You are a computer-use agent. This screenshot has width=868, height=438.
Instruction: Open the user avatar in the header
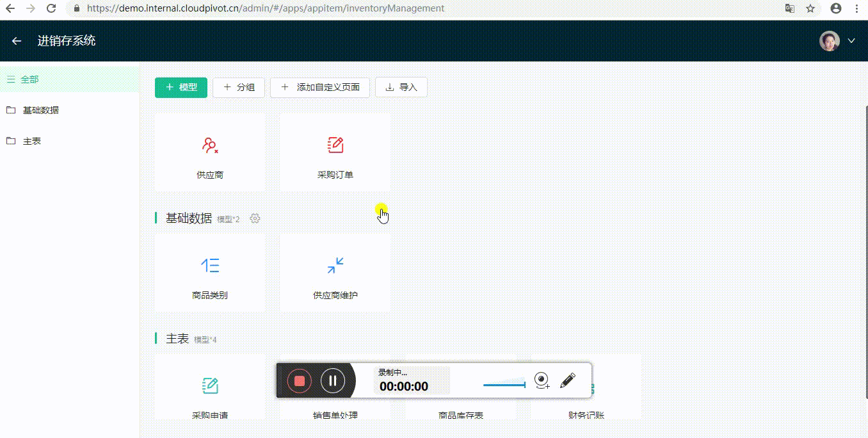pos(830,41)
